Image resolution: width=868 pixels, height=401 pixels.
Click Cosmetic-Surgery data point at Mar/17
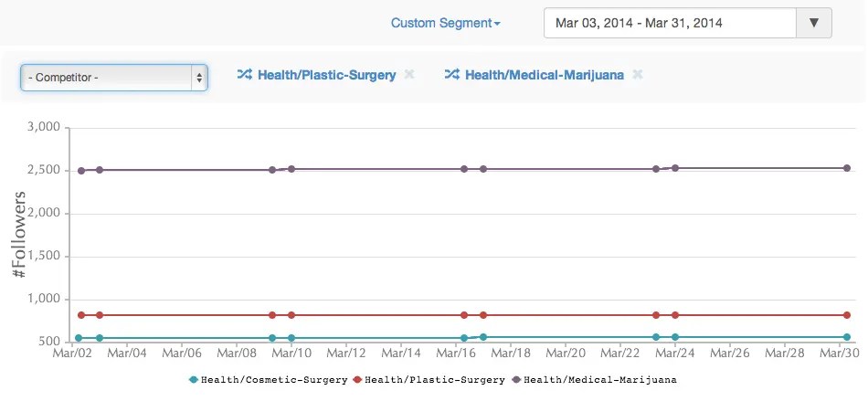[483, 337]
